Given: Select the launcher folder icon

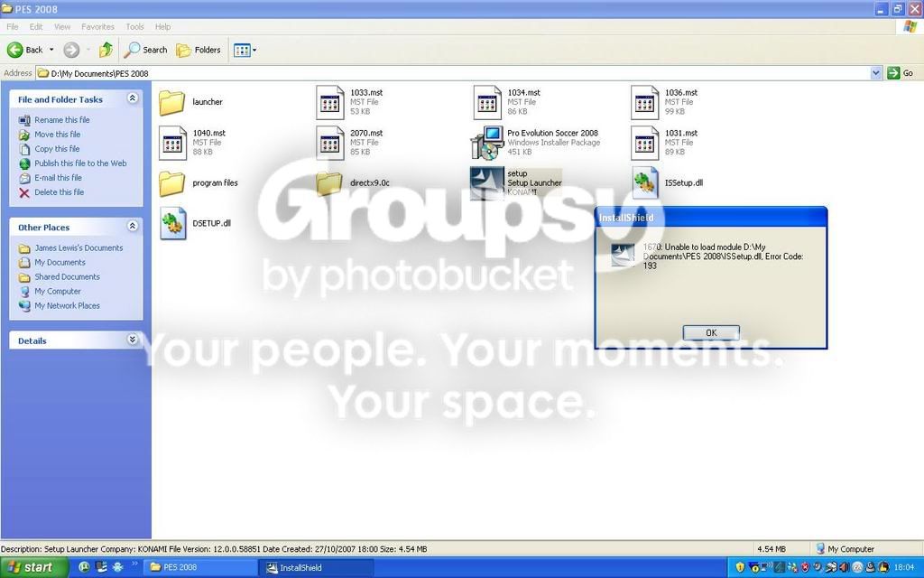Looking at the screenshot, I should (x=171, y=103).
